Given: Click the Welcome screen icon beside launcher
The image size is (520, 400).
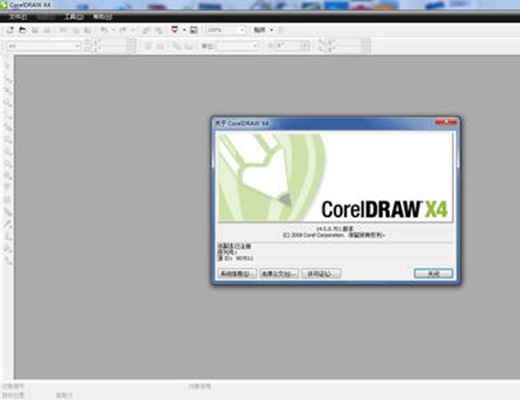Looking at the screenshot, I should click(x=193, y=30).
